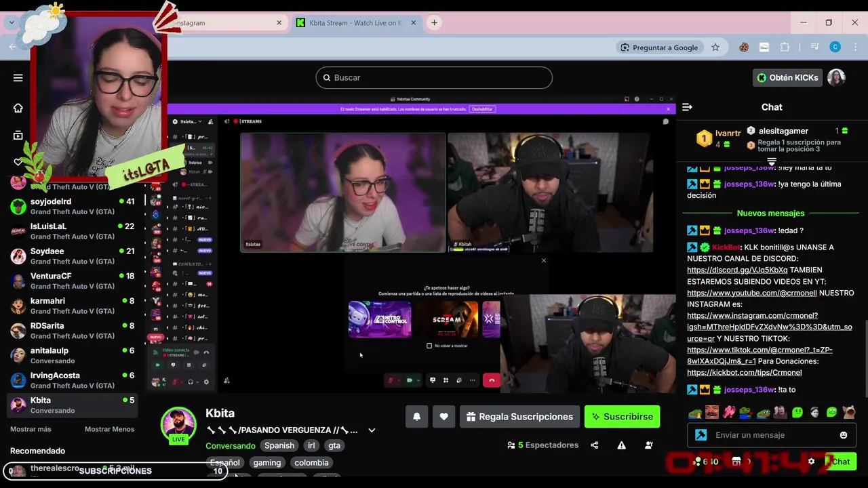The width and height of the screenshot is (868, 488).
Task: Open the emoji picker in message box
Action: pyautogui.click(x=844, y=435)
